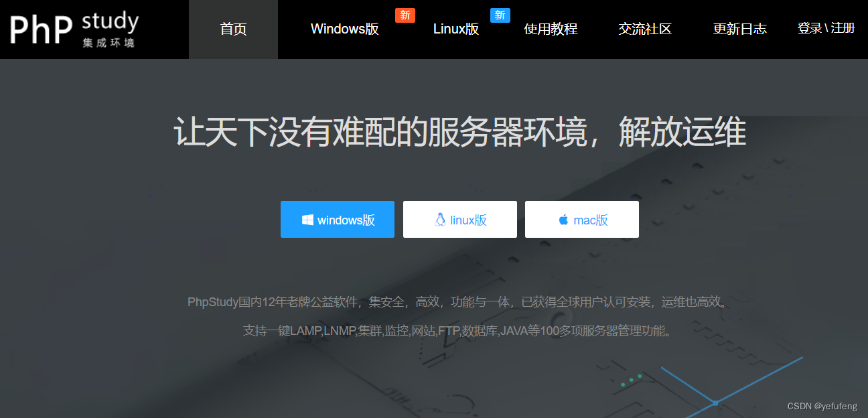Open the Linux版 menu item
Image resolution: width=868 pixels, height=418 pixels.
point(456,29)
